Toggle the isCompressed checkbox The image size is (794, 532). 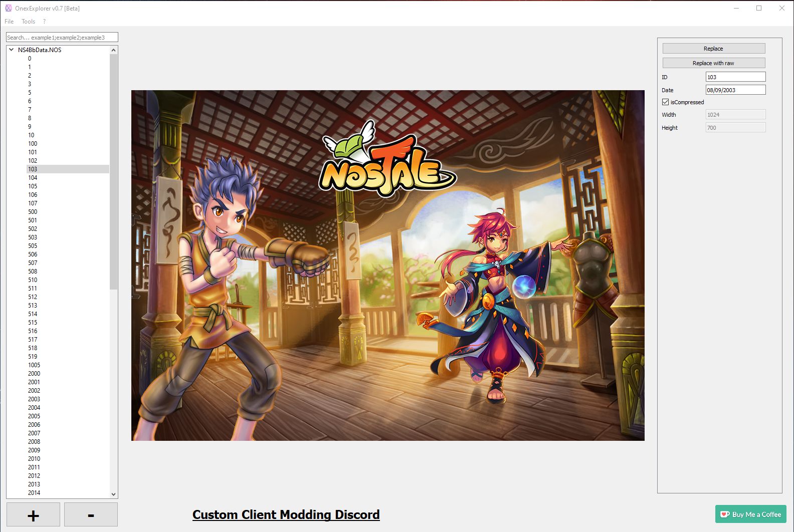(665, 102)
